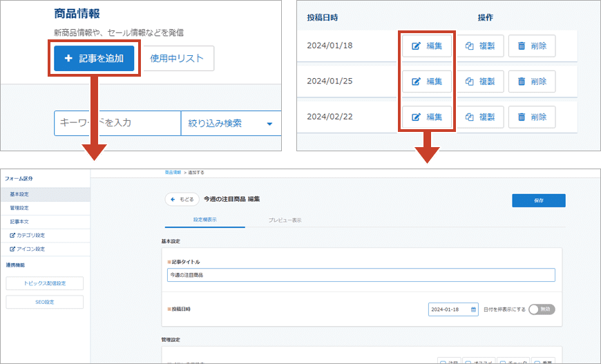Click the 記事タイトル text field
The height and width of the screenshot is (364, 601).
(x=359, y=275)
